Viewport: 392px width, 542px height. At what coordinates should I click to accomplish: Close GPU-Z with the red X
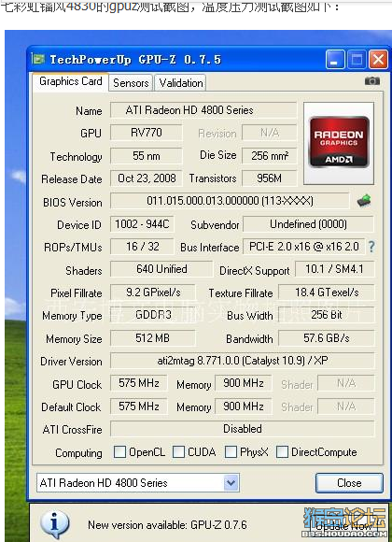[x=378, y=60]
